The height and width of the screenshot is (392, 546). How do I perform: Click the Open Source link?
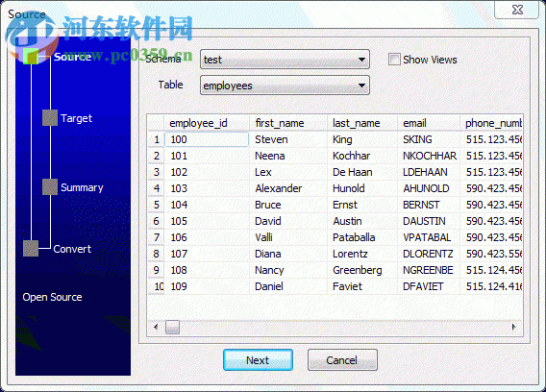pyautogui.click(x=52, y=297)
